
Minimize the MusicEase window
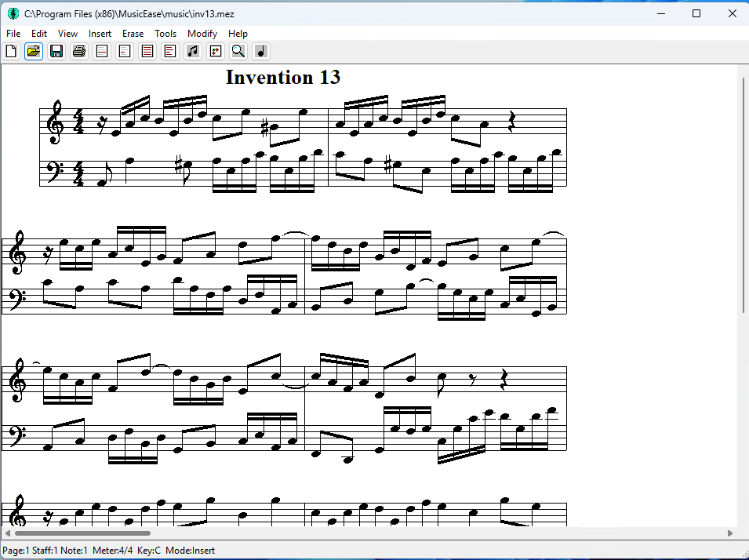coord(661,13)
